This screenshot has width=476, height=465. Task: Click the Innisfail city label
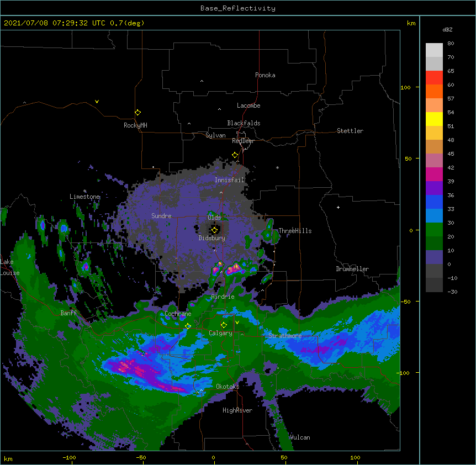pyautogui.click(x=230, y=180)
